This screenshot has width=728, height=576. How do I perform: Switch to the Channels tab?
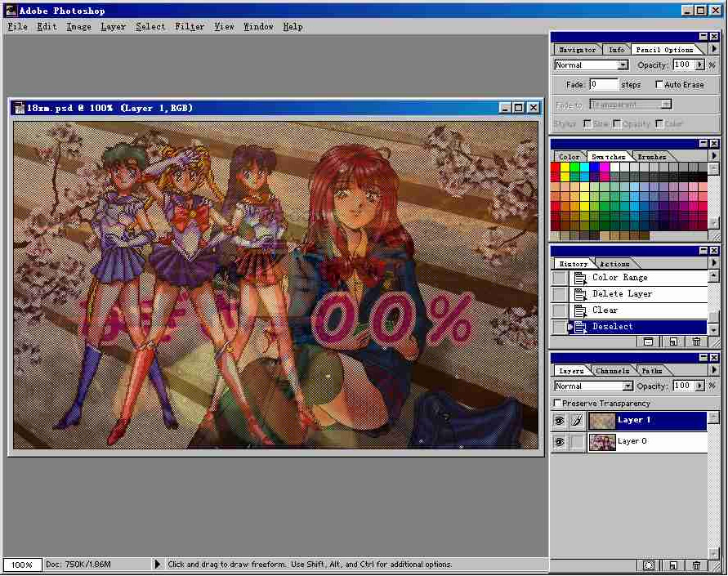pos(613,371)
